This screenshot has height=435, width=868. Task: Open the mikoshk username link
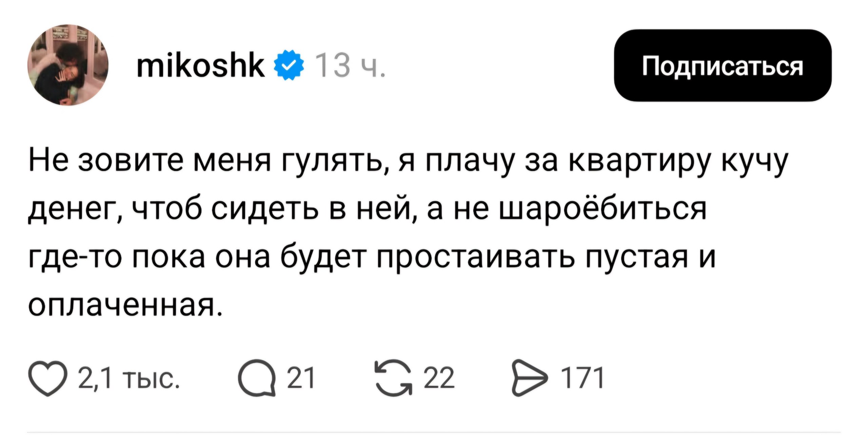click(200, 65)
